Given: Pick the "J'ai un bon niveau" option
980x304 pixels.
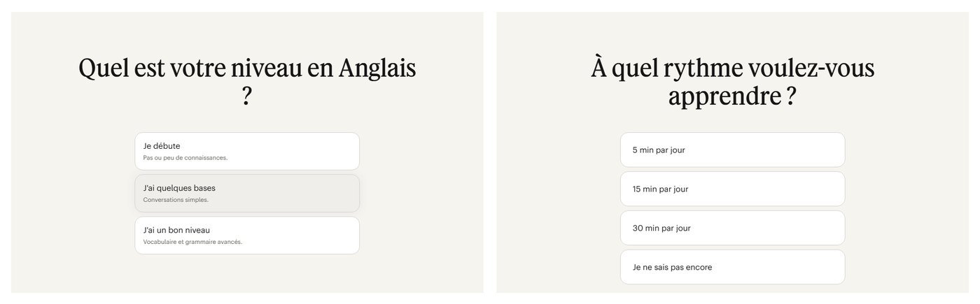Looking at the screenshot, I should coord(247,235).
